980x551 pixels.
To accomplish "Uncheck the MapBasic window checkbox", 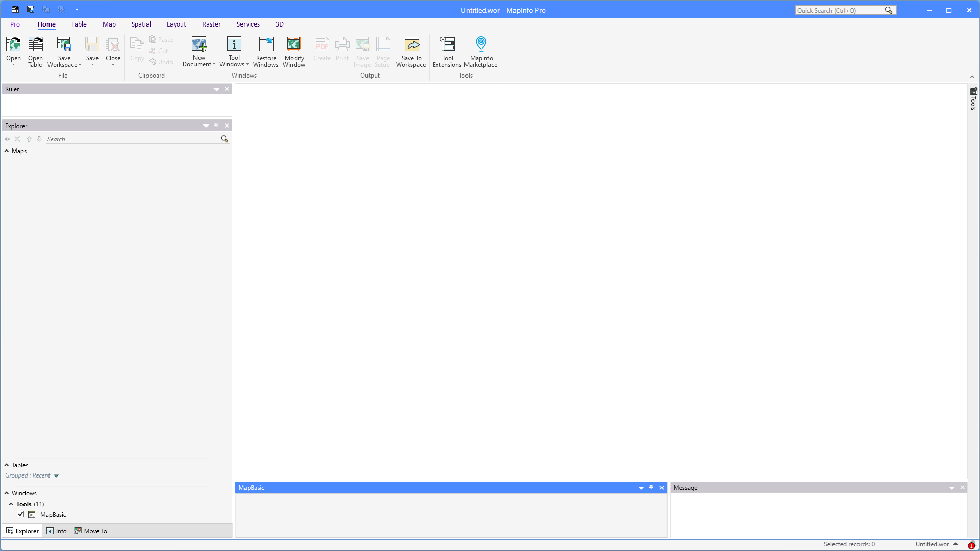I will tap(20, 514).
